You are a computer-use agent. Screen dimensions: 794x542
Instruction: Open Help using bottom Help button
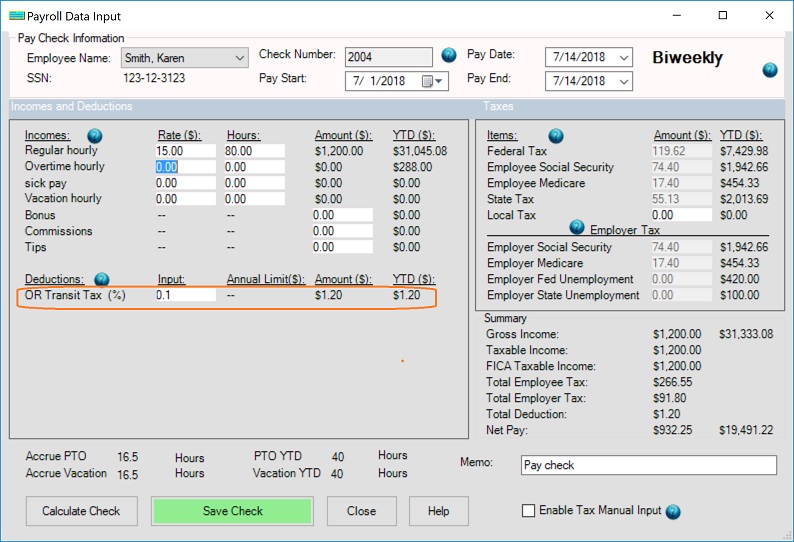(438, 511)
